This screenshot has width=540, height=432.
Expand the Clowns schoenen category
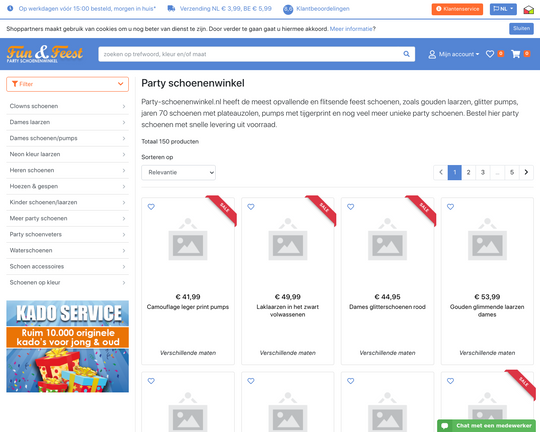tap(68, 106)
